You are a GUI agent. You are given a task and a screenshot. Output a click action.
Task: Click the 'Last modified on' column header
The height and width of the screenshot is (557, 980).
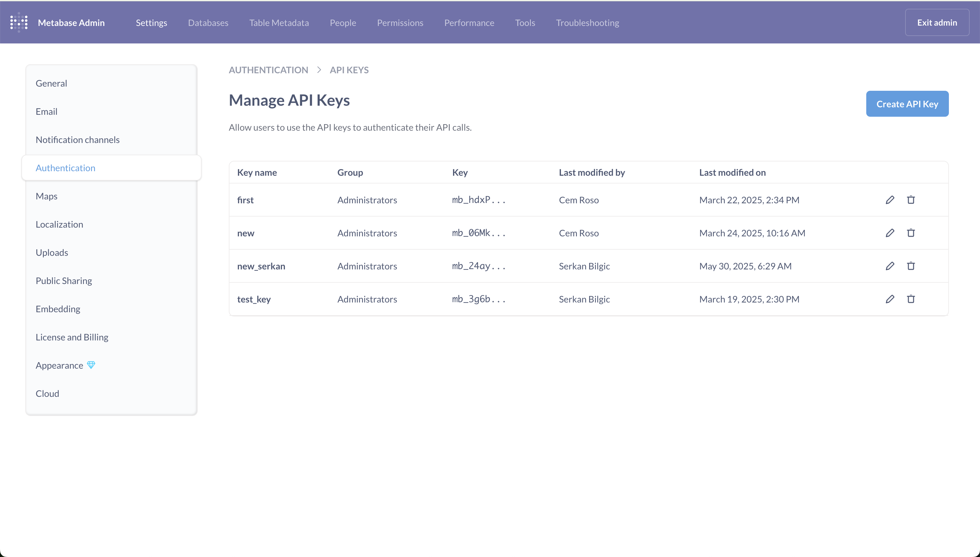[x=732, y=172]
